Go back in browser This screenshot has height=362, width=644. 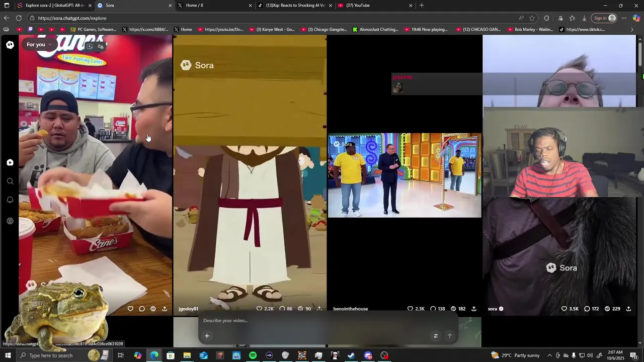(x=7, y=18)
